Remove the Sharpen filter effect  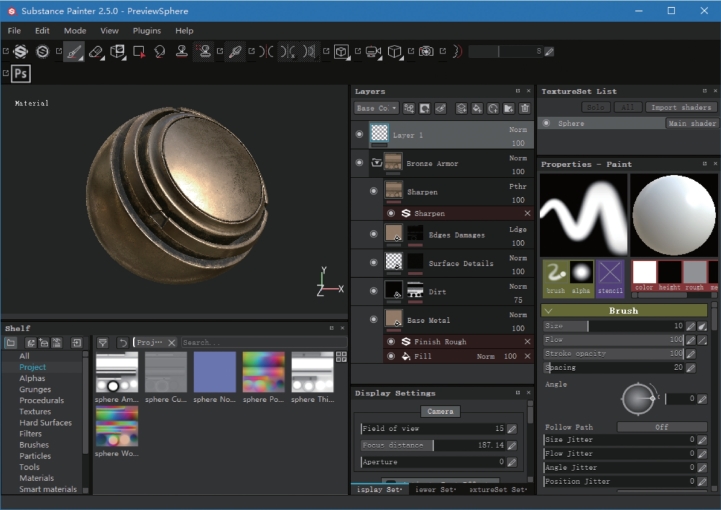tap(527, 213)
